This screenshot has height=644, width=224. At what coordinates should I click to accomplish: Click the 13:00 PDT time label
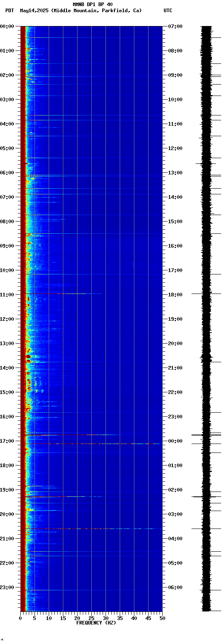tap(7, 344)
